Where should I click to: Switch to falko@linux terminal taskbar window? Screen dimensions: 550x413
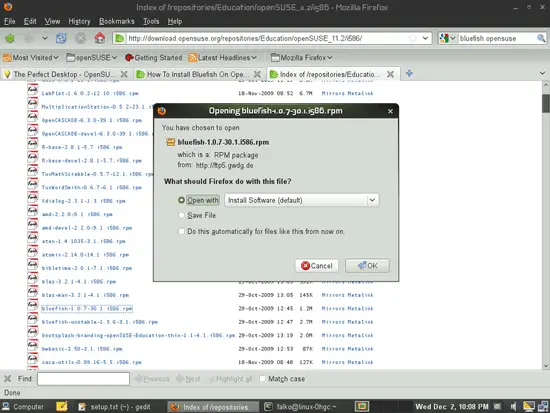tap(302, 407)
